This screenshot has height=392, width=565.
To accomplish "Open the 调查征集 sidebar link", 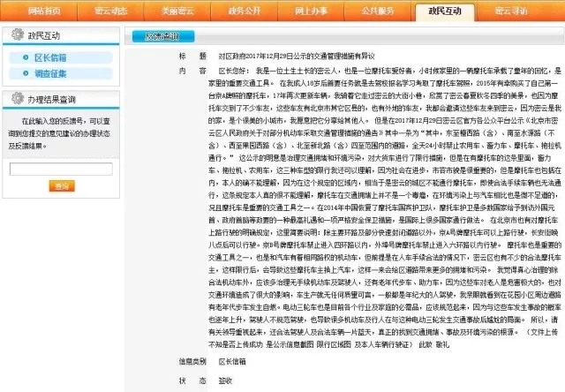I will pos(50,73).
